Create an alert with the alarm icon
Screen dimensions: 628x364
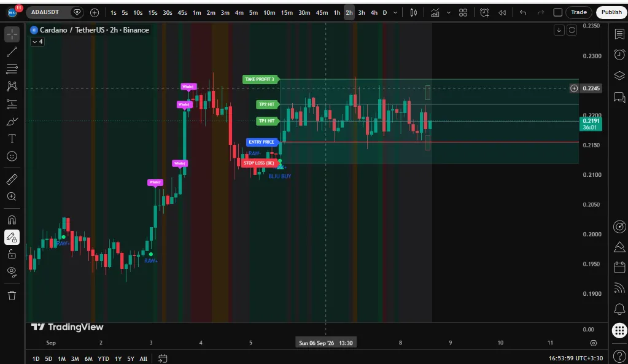point(484,13)
